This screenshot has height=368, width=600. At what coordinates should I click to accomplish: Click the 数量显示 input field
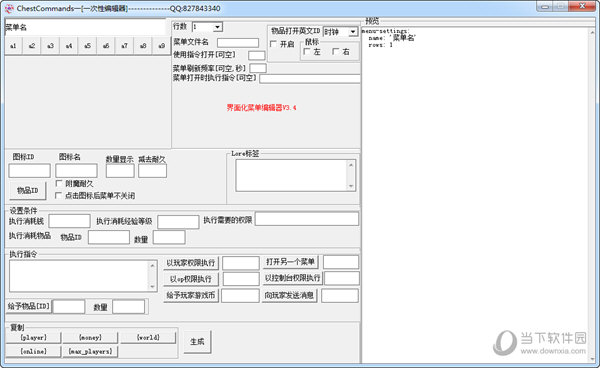[120, 171]
